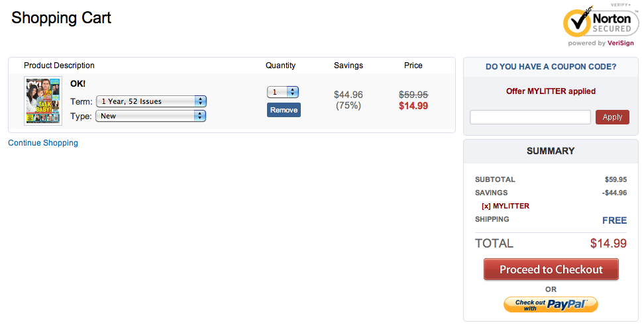Click the OK! product title
Image resolution: width=644 pixels, height=325 pixels.
pyautogui.click(x=78, y=84)
